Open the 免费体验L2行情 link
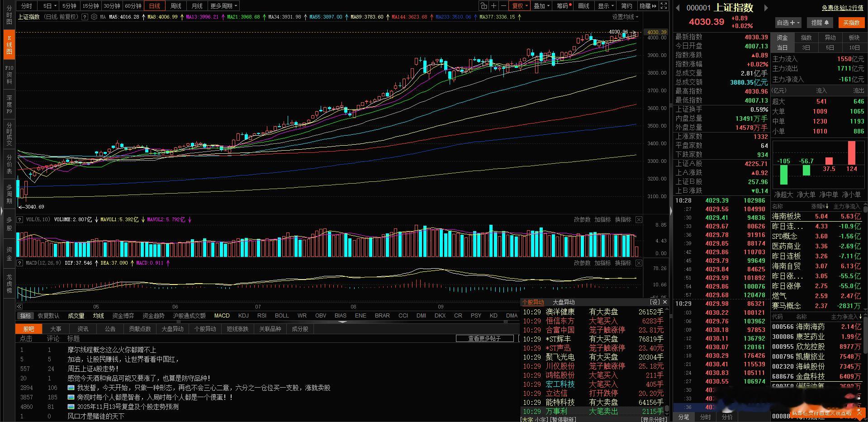 coord(843,8)
